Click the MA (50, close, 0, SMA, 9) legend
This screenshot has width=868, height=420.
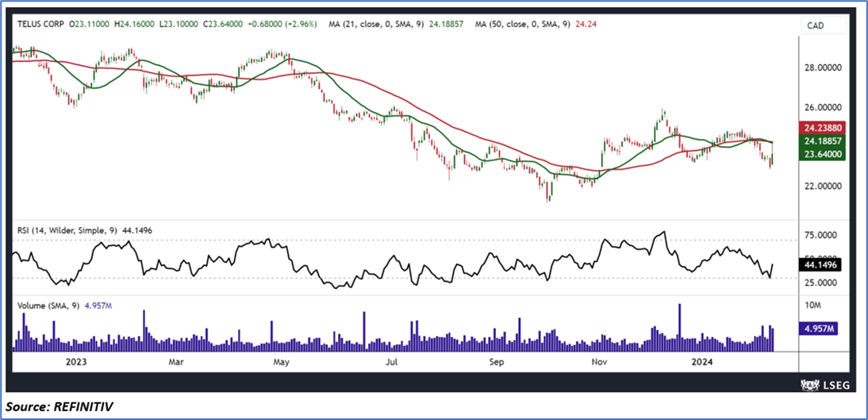(x=524, y=25)
